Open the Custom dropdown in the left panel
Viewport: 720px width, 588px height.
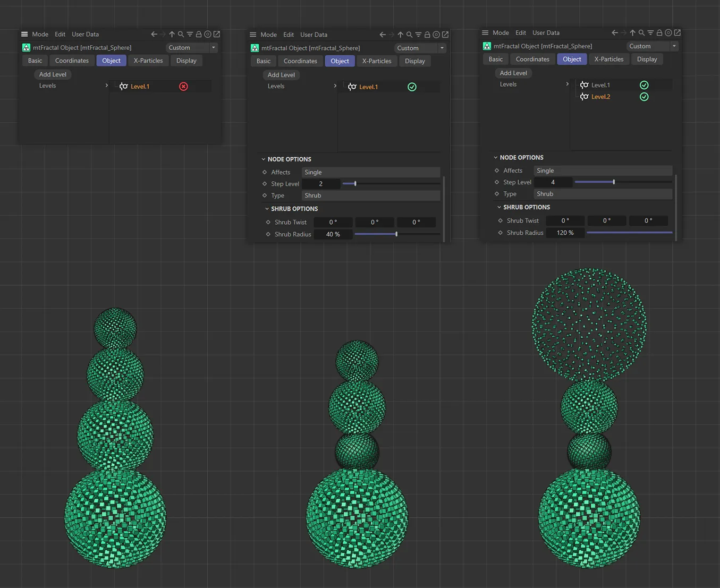(192, 48)
